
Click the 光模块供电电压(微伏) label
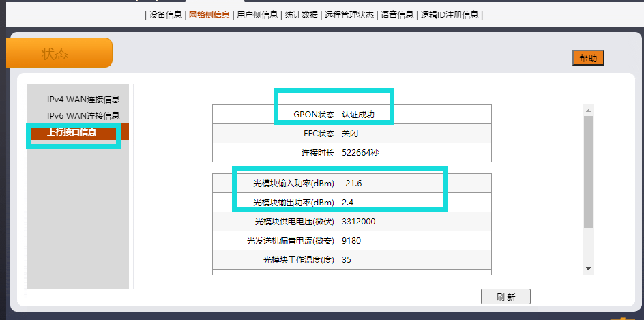pyautogui.click(x=295, y=222)
